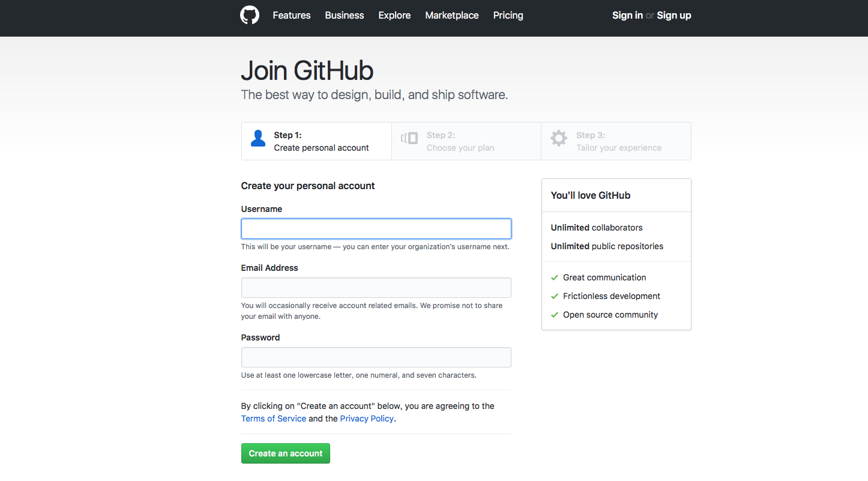Click the password requirements hint text
Screen dimensions: 868x481
click(x=359, y=375)
